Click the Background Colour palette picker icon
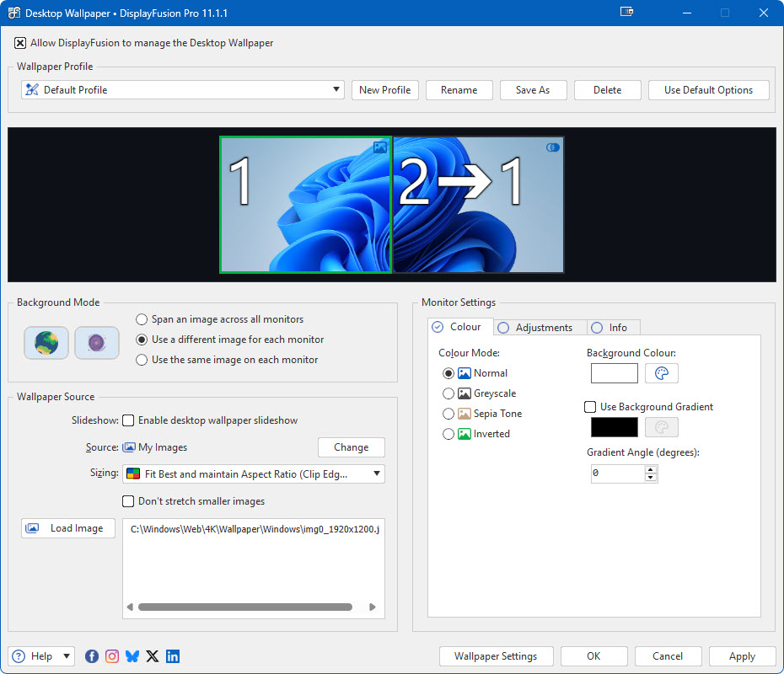Viewport: 784px width, 674px height. pos(662,373)
